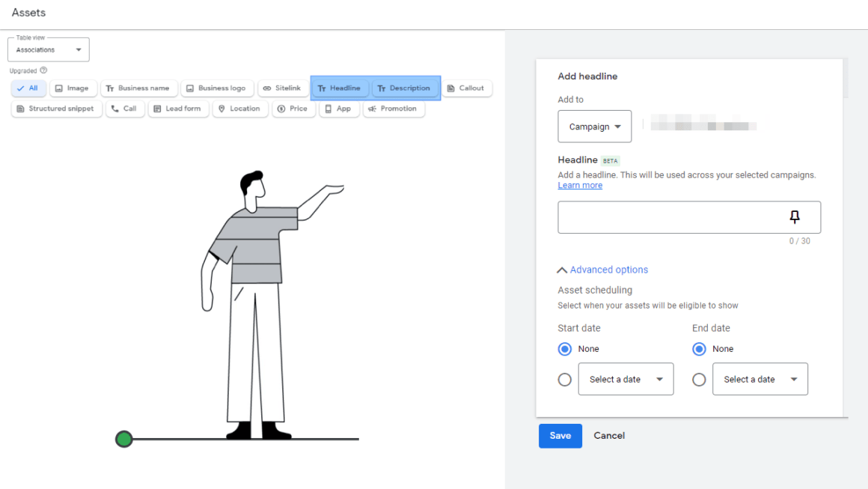
Task: Enable custom Start date radio button
Action: tap(565, 380)
